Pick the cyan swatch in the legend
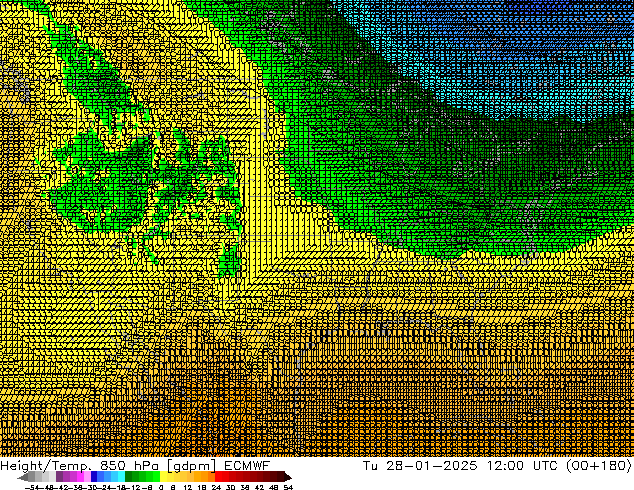The width and height of the screenshot is (634, 490). 121,477
